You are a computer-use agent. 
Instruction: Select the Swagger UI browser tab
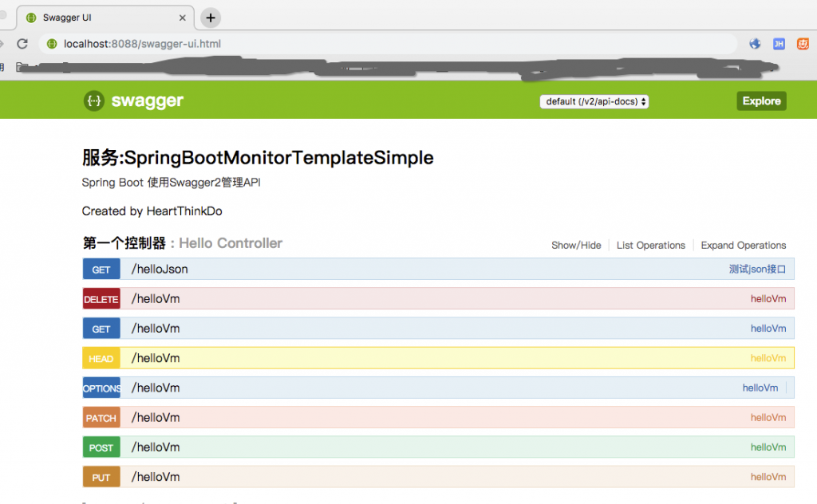105,18
